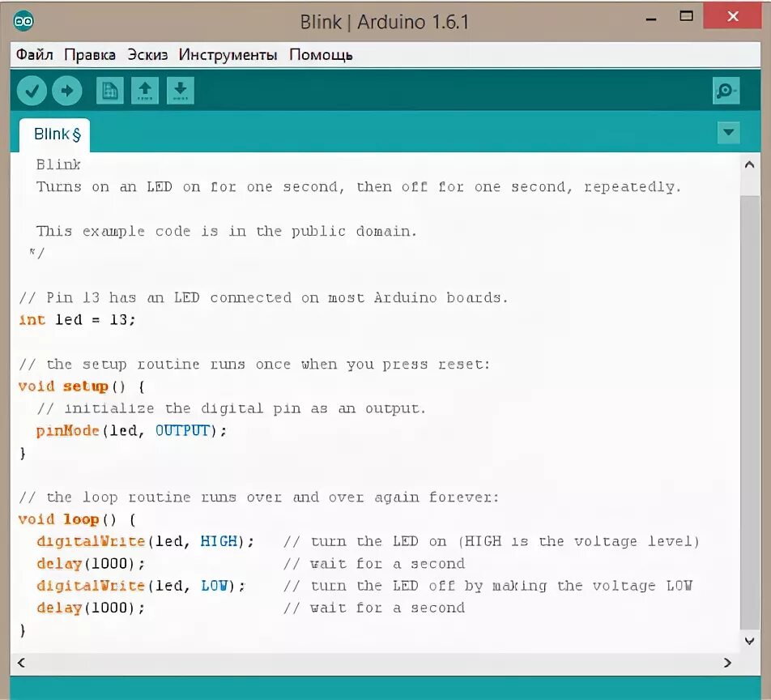The image size is (771, 700).
Task: Open the Эскиз menu
Action: click(147, 54)
